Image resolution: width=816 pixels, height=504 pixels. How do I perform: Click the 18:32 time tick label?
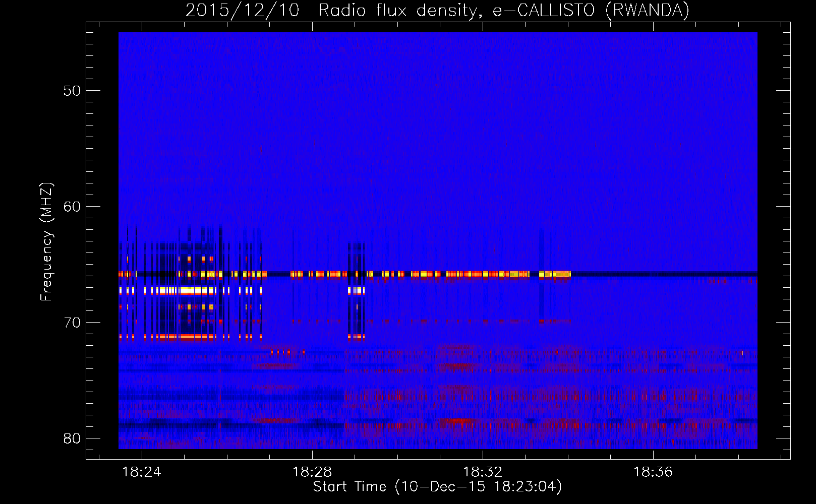coord(483,472)
